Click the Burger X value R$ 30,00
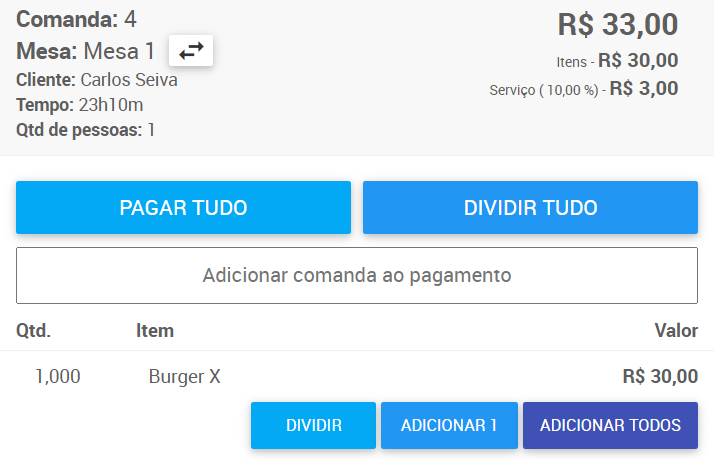Viewport: 714px width, 459px height. point(660,377)
